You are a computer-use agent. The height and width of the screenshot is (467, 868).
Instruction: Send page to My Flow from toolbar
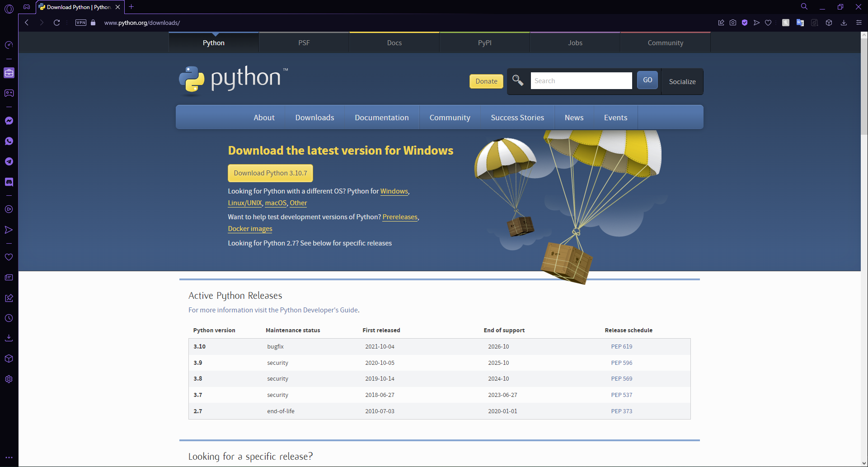coord(756,23)
